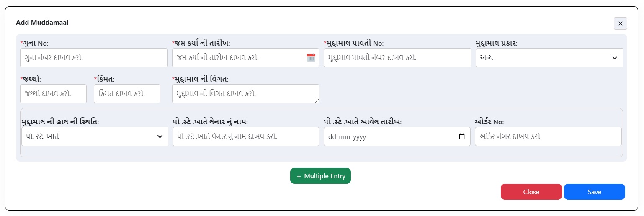Image resolution: width=644 pixels, height=216 pixels.
Task: Click the date picker icon in police station arrival date
Action: tap(462, 136)
